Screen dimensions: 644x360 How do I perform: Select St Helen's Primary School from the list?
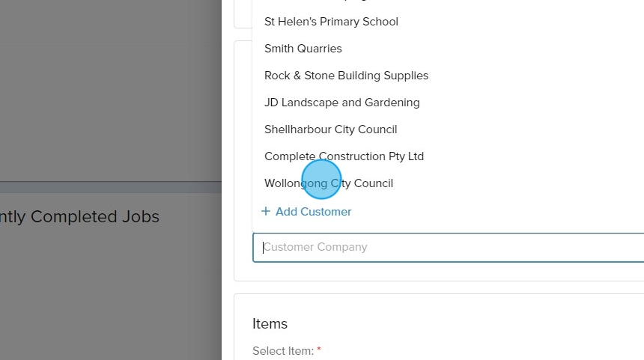[x=331, y=22]
